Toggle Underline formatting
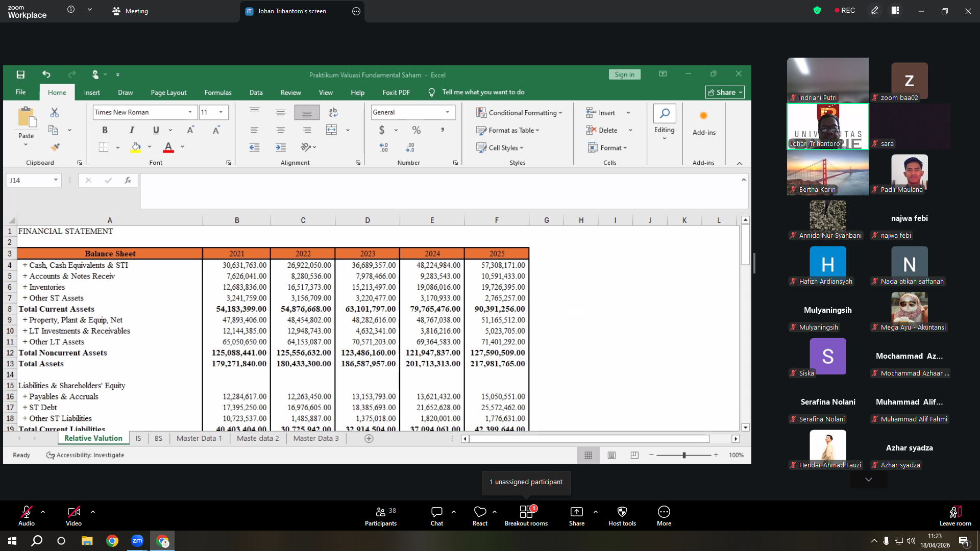The width and height of the screenshot is (980, 551). [156, 130]
